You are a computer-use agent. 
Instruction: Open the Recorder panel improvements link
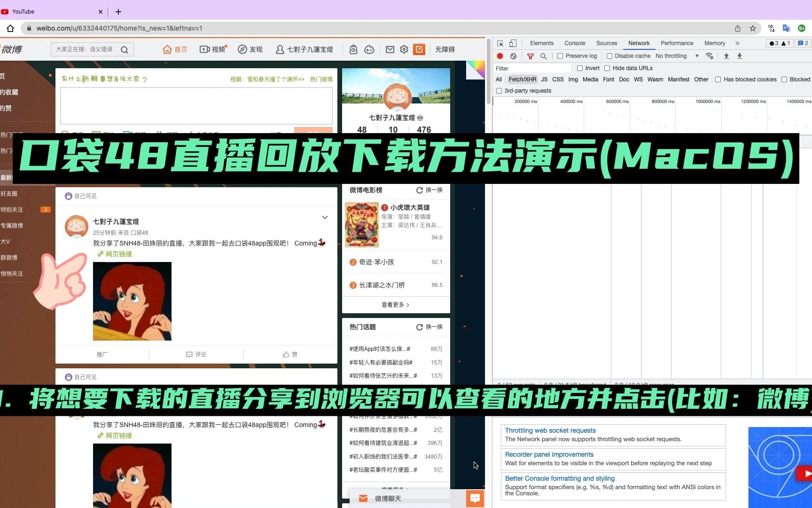tap(549, 454)
